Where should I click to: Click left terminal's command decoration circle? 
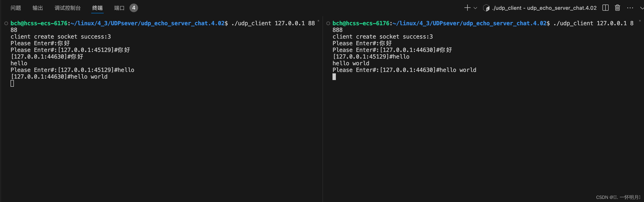click(x=6, y=23)
